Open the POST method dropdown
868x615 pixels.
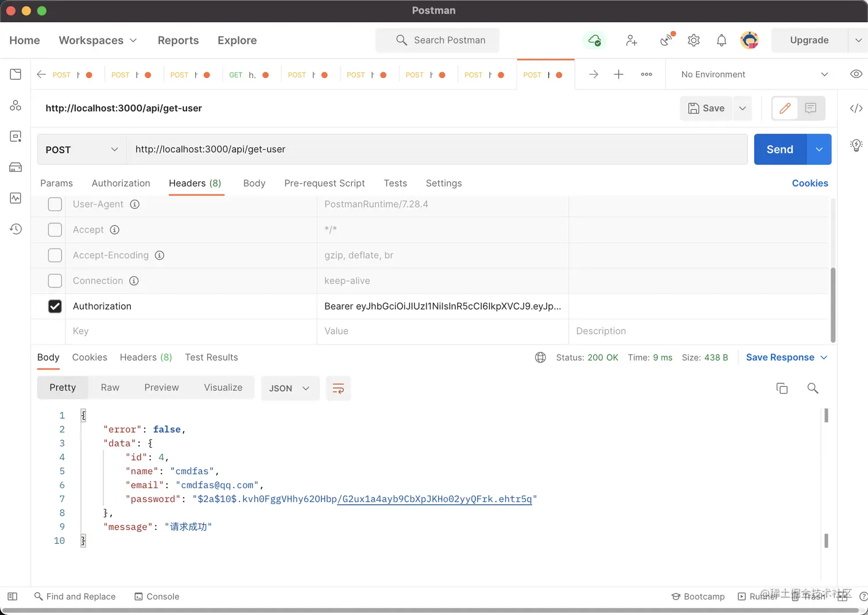[x=82, y=149]
